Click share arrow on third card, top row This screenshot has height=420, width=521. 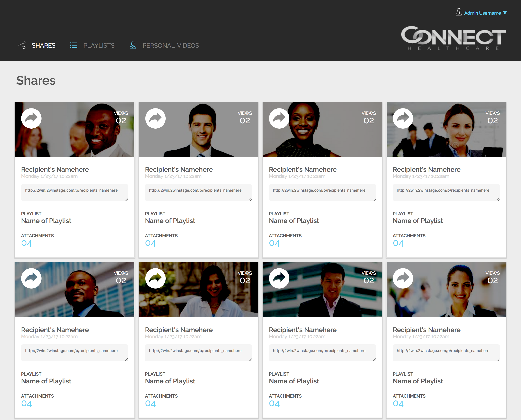pos(279,118)
